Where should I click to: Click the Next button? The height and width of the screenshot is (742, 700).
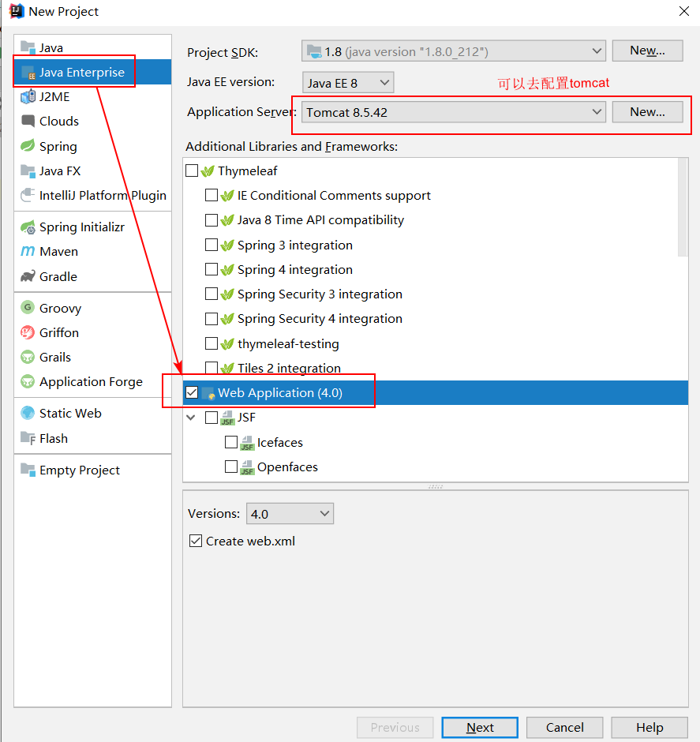click(480, 727)
